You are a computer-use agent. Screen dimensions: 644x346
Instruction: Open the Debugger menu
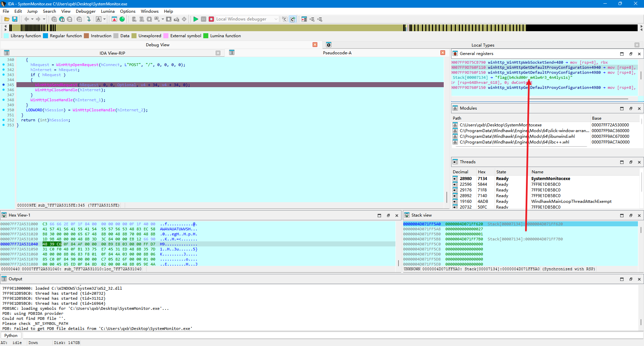[x=86, y=11]
